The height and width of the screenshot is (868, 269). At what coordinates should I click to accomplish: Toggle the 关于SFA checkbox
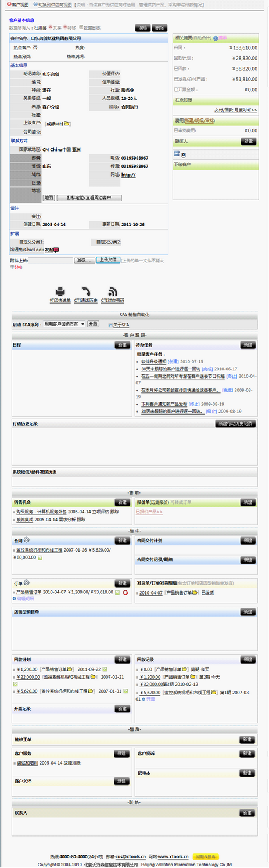click(x=109, y=325)
